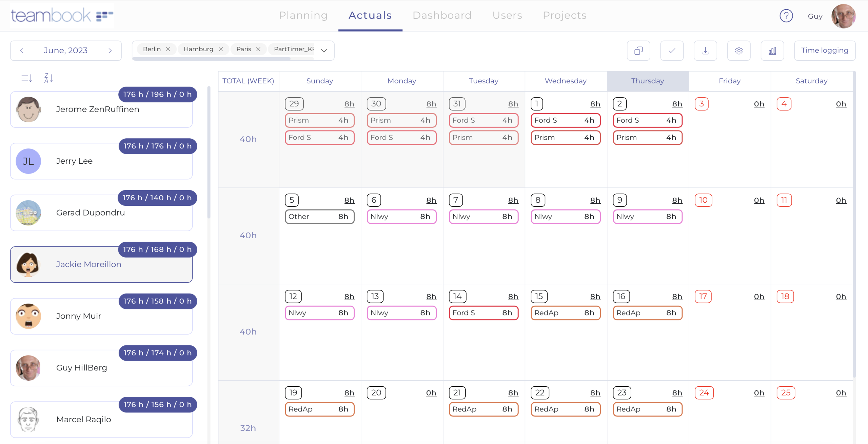Open the Ford S 8h entry on 14th
This screenshot has width=868, height=444.
point(483,313)
